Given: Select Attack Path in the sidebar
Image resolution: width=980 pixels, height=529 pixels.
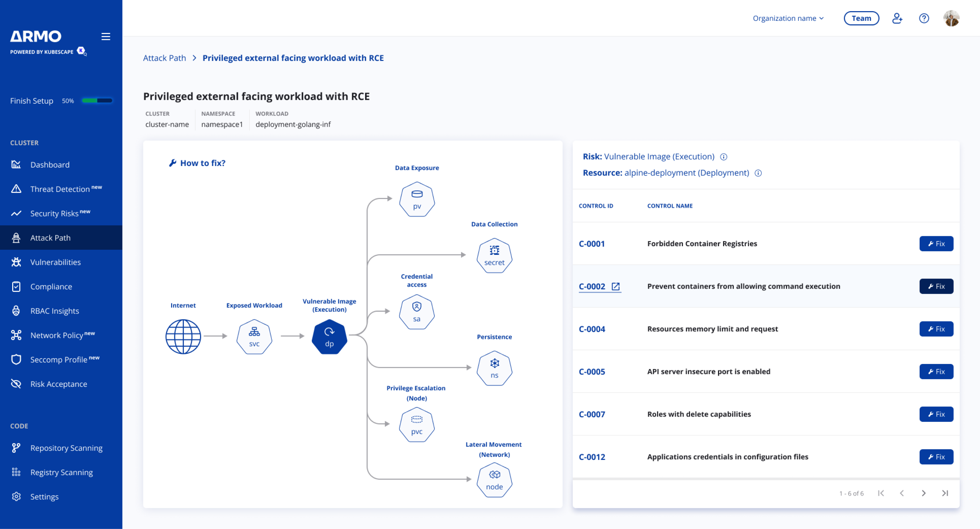Looking at the screenshot, I should [x=61, y=238].
